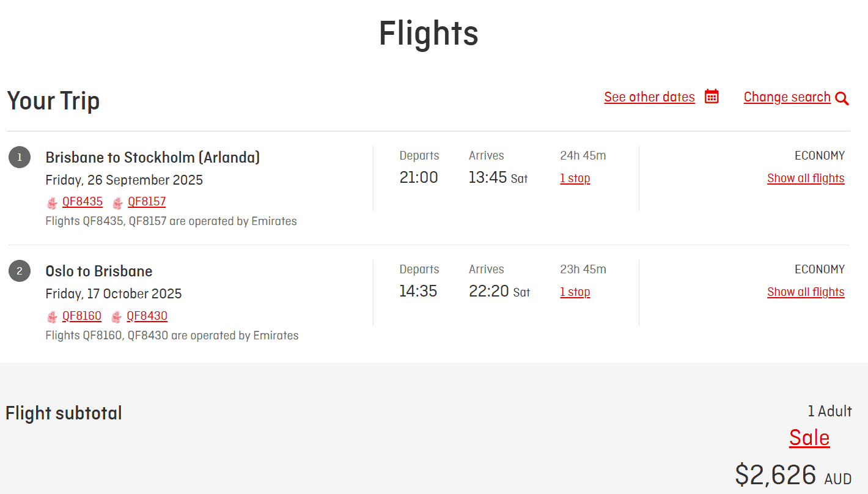
Task: Show all flights for Brisbane to Stockholm
Action: click(x=806, y=178)
